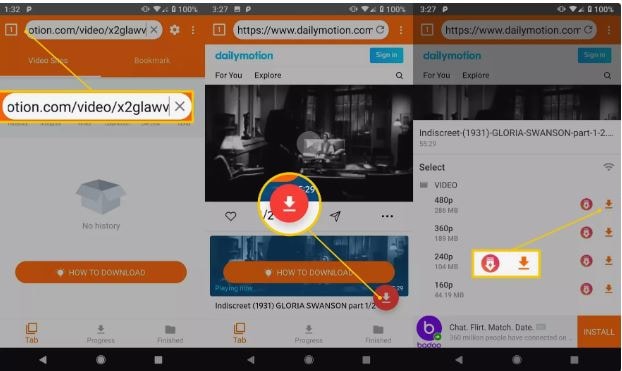Fast download 360p with red icon
622x371 pixels.
pyautogui.click(x=586, y=232)
